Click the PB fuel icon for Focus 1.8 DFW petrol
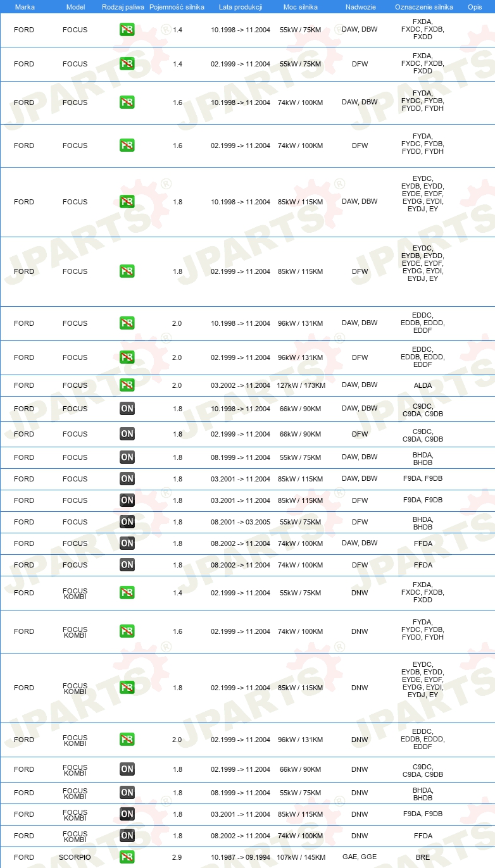This screenshot has height=868, width=495. click(127, 271)
